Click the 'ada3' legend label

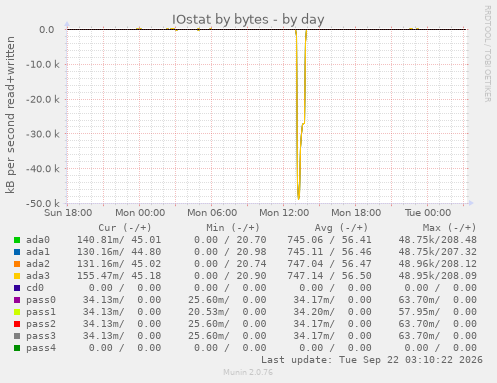click(38, 276)
